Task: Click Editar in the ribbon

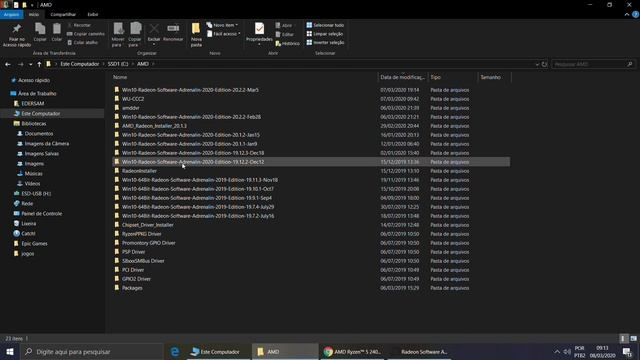Action: click(x=284, y=34)
